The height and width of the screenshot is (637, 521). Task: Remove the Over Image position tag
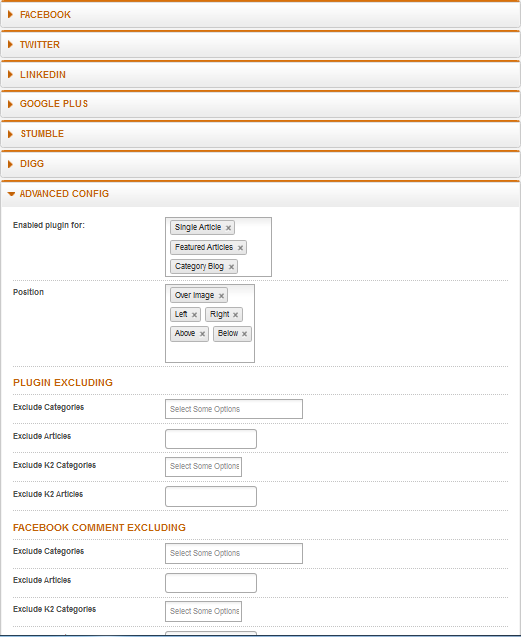(x=221, y=296)
